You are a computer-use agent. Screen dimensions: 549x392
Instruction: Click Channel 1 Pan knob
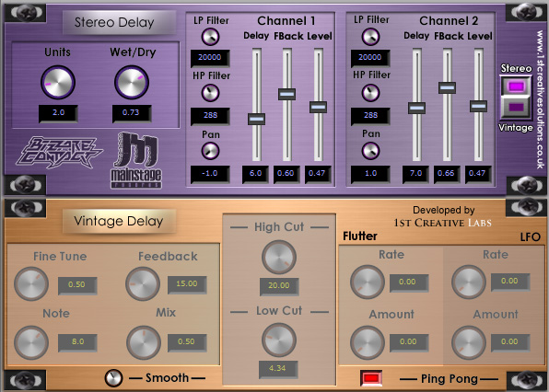click(x=210, y=151)
